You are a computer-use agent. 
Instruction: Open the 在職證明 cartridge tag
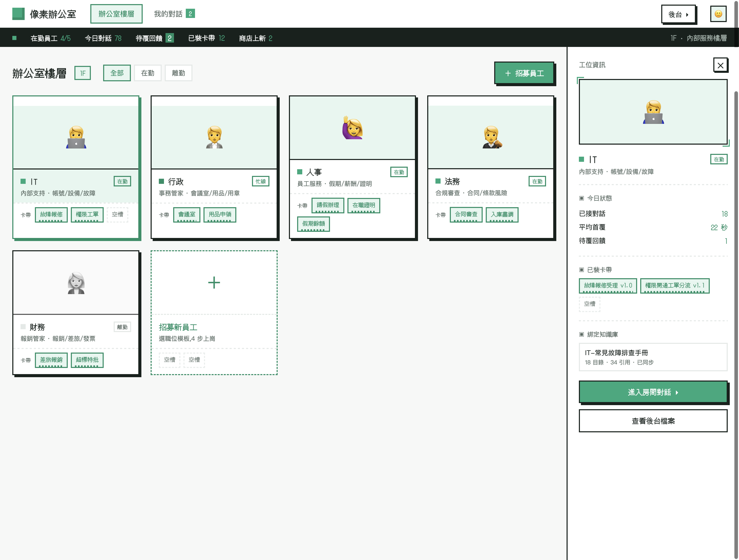tap(364, 205)
